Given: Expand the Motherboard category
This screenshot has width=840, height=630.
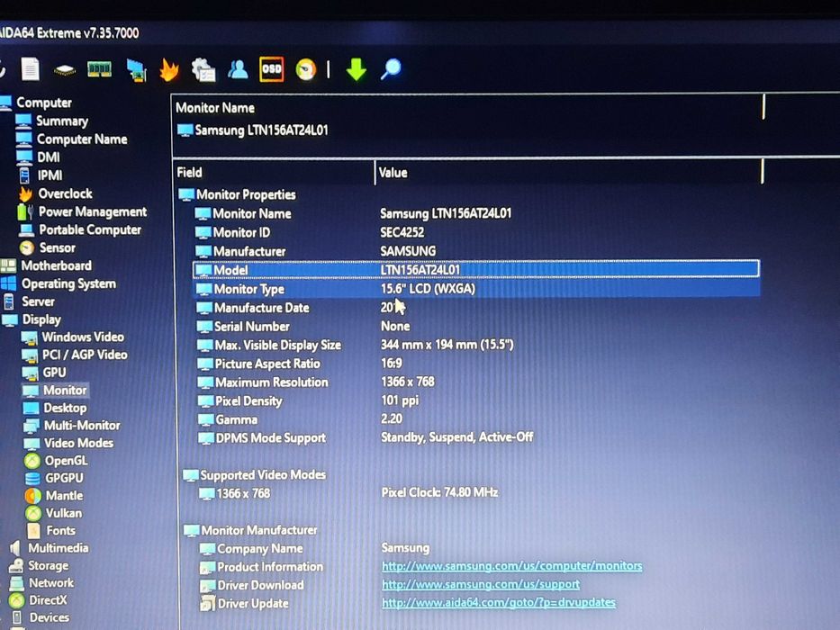Looking at the screenshot, I should (x=47, y=265).
